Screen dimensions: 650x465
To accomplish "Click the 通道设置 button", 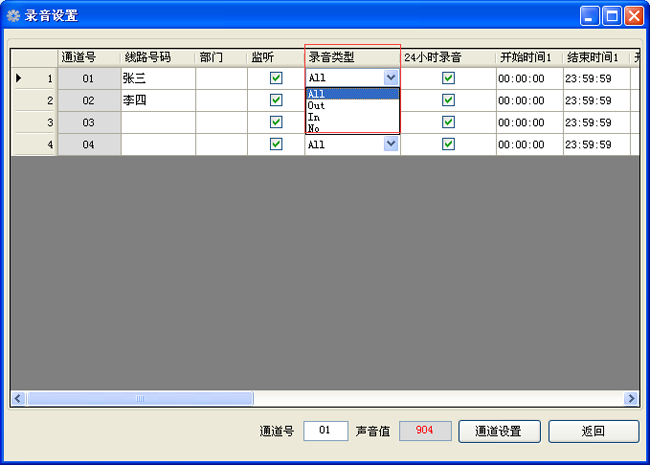I will point(499,431).
